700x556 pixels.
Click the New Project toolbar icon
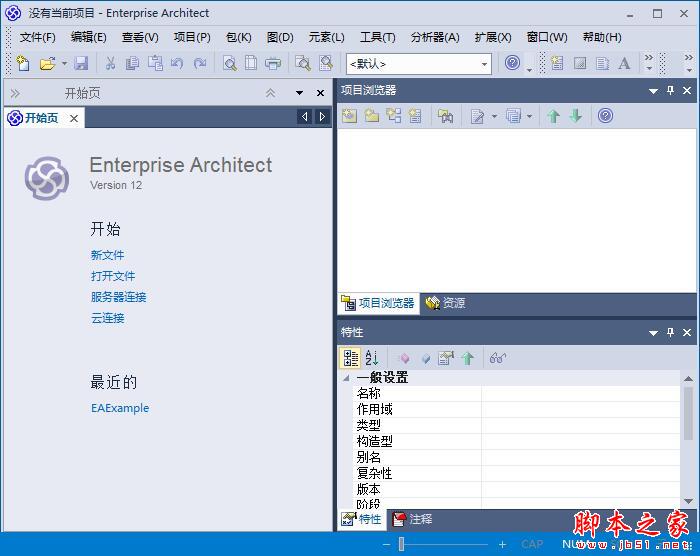[23, 63]
